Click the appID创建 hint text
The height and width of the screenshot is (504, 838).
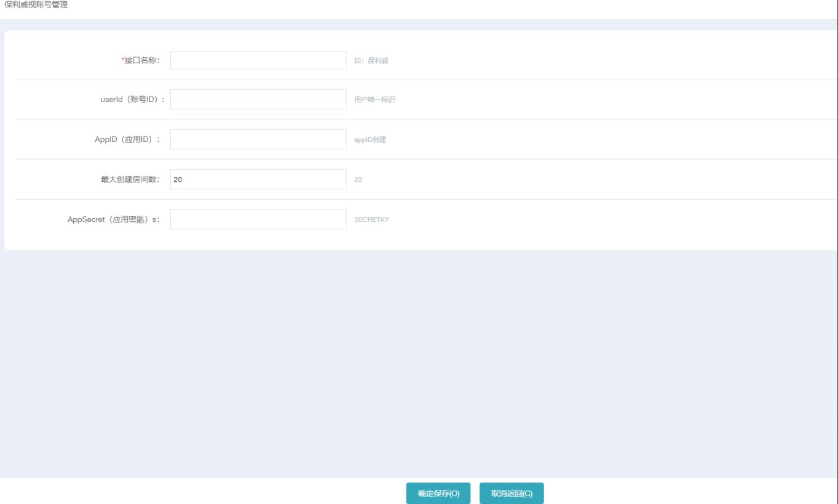[x=370, y=140]
